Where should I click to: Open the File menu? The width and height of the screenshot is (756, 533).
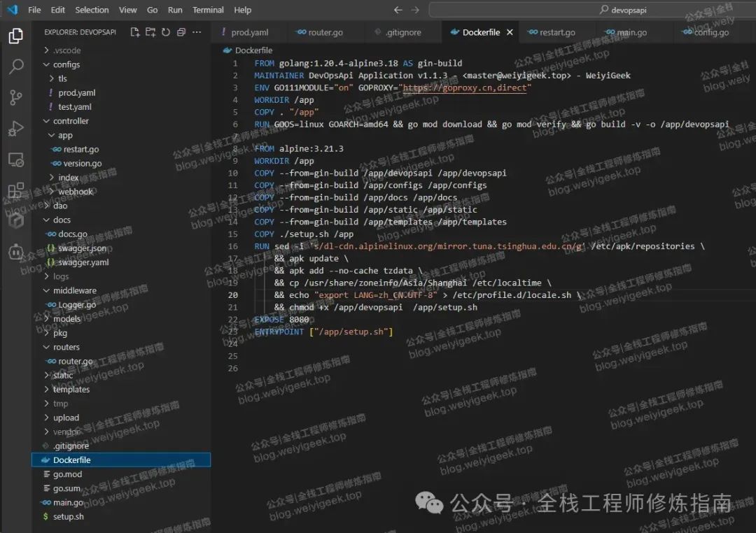pyautogui.click(x=34, y=10)
